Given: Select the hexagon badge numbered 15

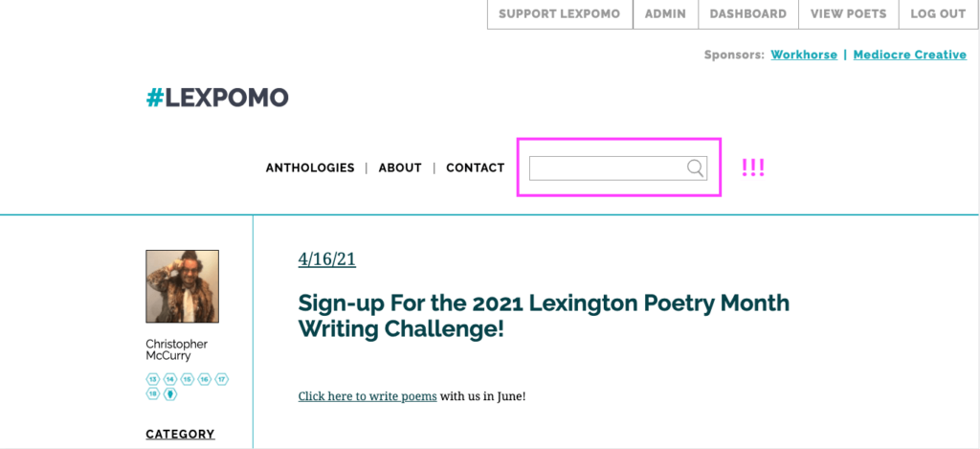Looking at the screenshot, I should click(x=188, y=379).
